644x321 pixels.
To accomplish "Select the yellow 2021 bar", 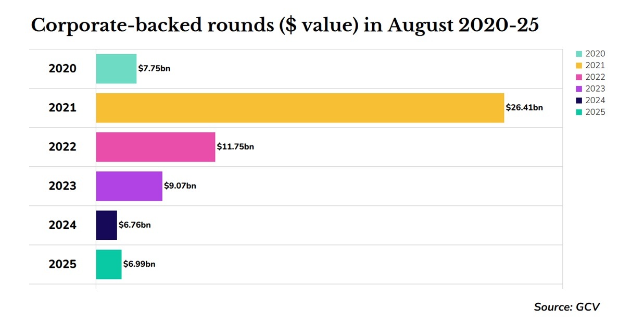I will [300, 108].
